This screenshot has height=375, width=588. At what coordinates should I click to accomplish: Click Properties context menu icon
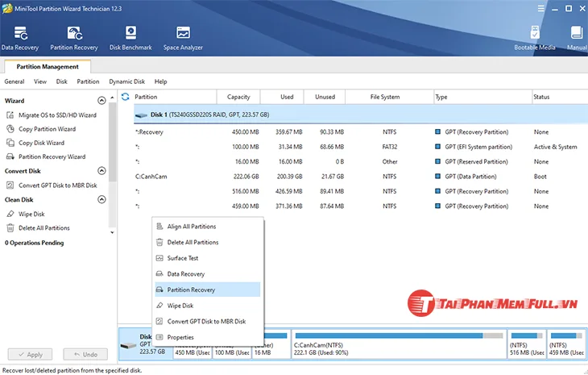[x=159, y=337]
